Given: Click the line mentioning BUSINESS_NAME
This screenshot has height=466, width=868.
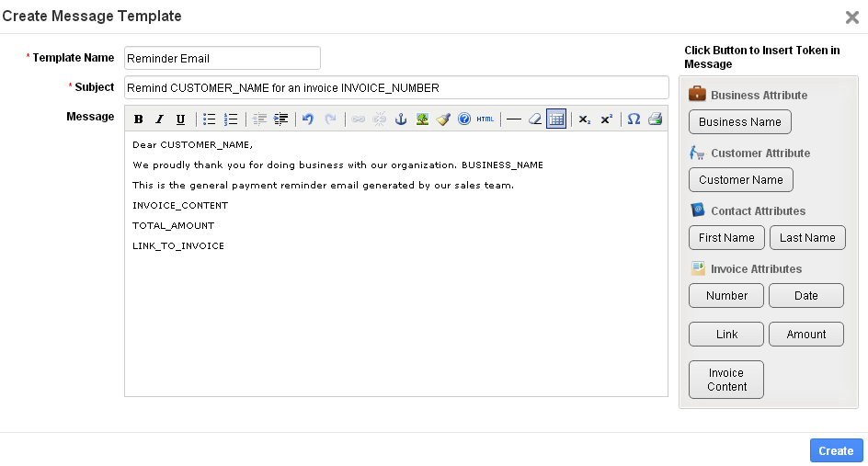Looking at the screenshot, I should pyautogui.click(x=337, y=165).
